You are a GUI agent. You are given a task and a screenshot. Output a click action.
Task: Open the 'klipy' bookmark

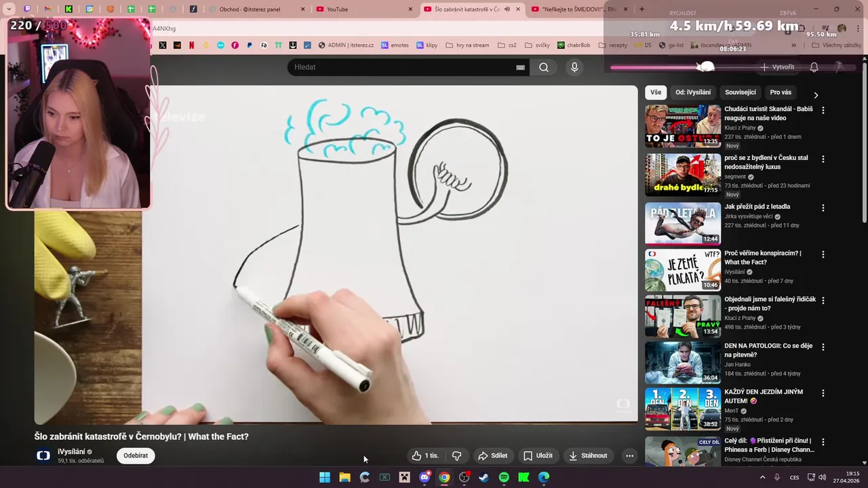tap(427, 45)
